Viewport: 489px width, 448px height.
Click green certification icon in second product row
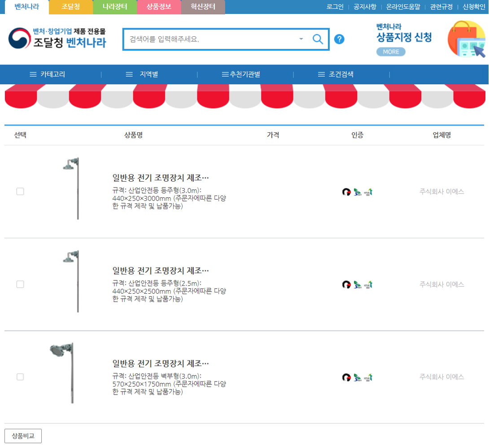(x=358, y=285)
